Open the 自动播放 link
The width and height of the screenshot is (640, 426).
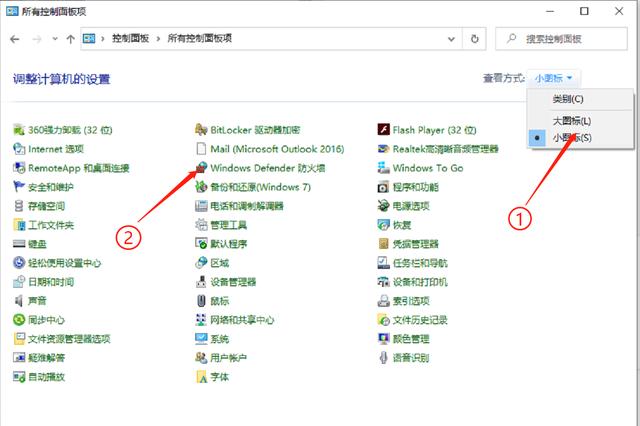(47, 377)
